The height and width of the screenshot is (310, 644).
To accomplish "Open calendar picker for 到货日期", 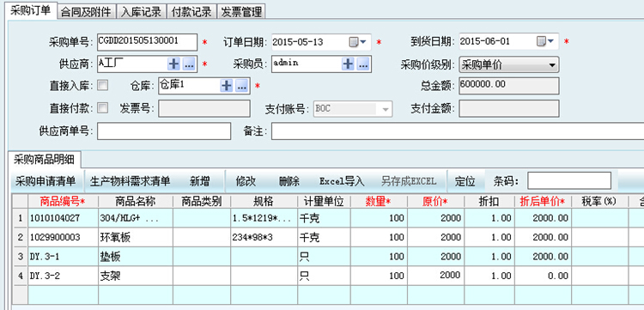I will point(545,42).
